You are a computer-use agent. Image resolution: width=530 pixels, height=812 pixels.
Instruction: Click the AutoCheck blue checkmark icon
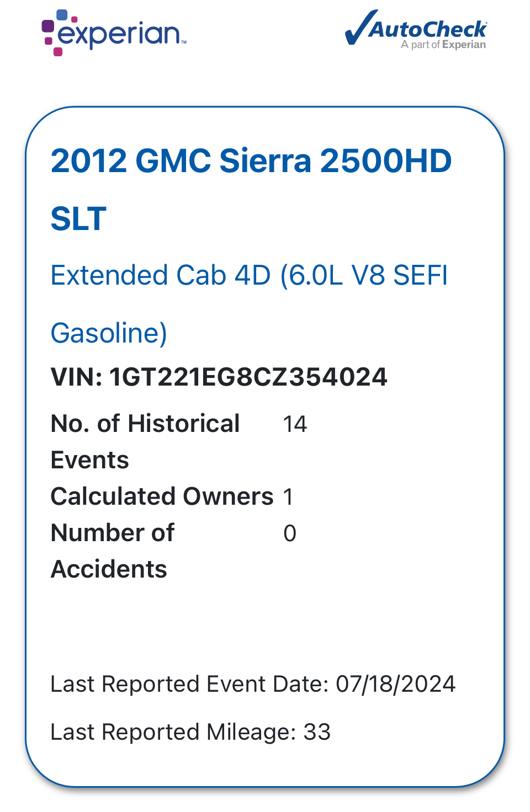[x=361, y=26]
